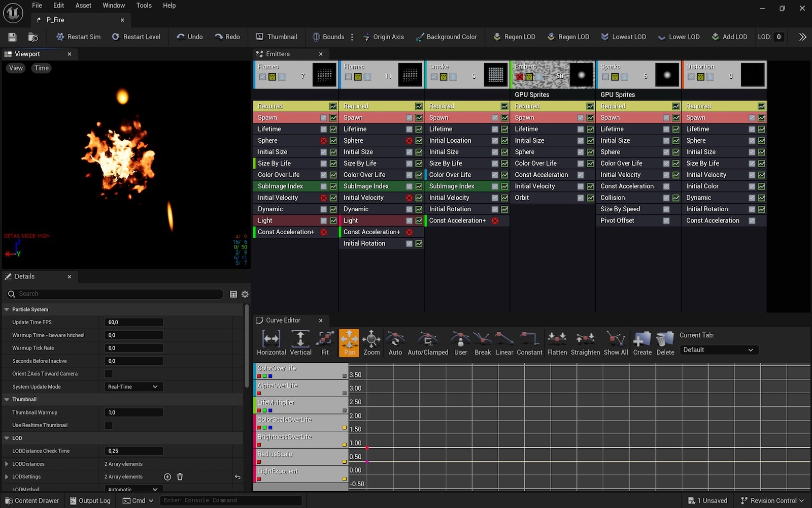Select the Zoom tool in Curve Editor
812x508 pixels.
coord(371,342)
